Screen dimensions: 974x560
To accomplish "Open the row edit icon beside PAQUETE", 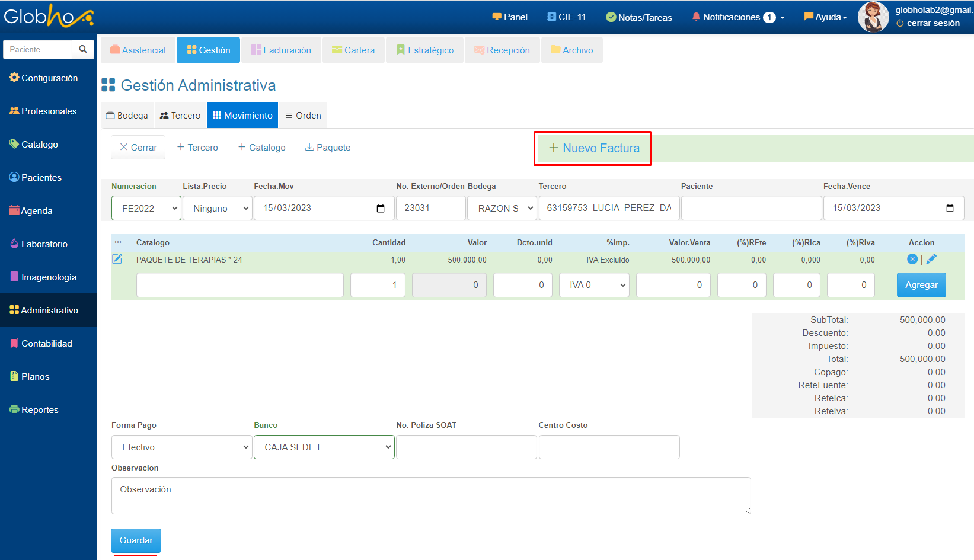I will 117,259.
